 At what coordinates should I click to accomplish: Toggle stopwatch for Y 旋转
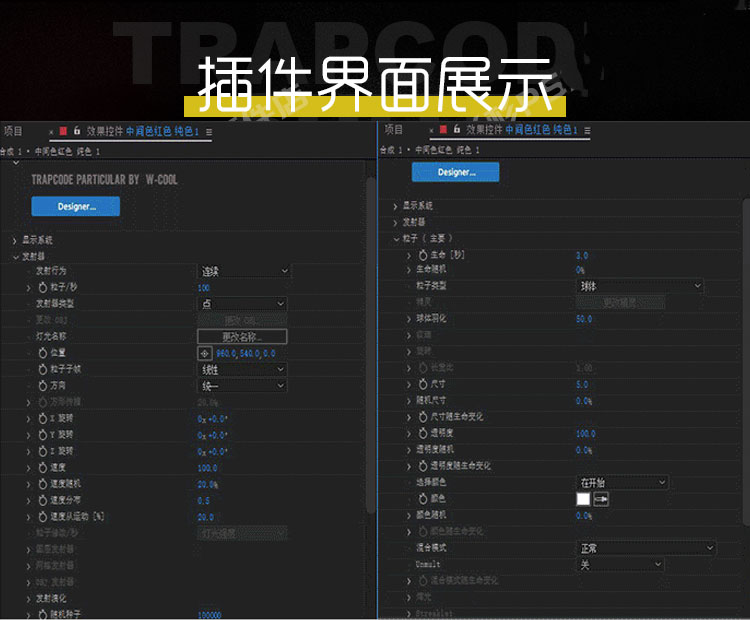click(43, 435)
